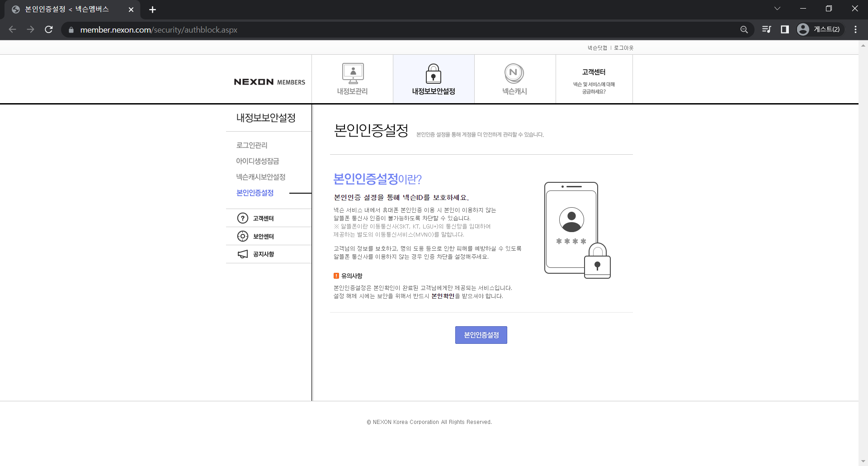The image size is (868, 466).
Task: Click the 로그아웃 link
Action: click(x=624, y=48)
